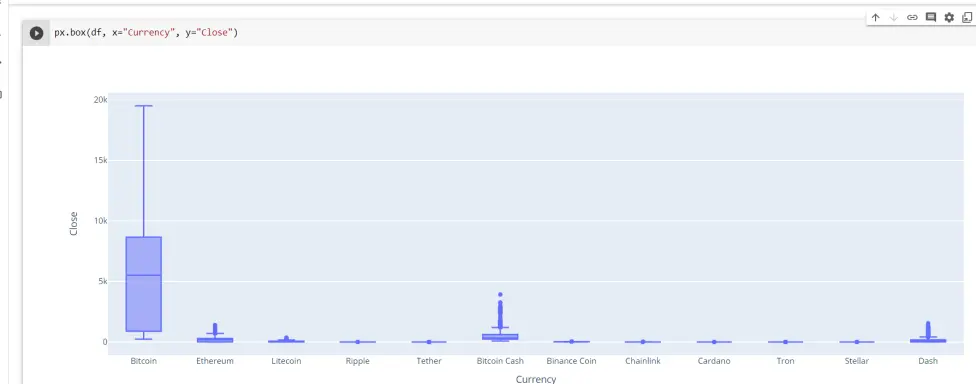
Task: Open cell settings gear icon
Action: (x=949, y=17)
